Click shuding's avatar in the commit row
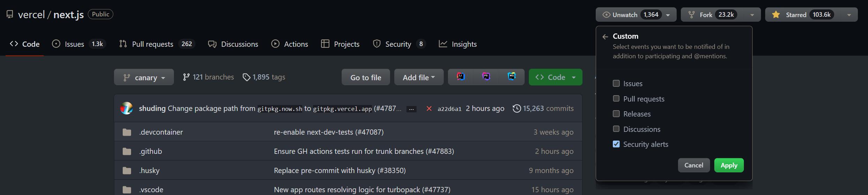868x195 pixels. click(127, 108)
